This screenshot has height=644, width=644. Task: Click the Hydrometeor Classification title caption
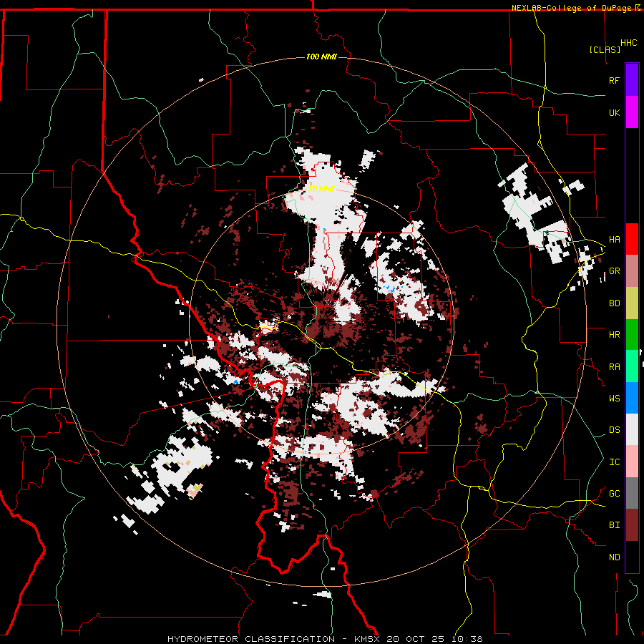tap(325, 639)
